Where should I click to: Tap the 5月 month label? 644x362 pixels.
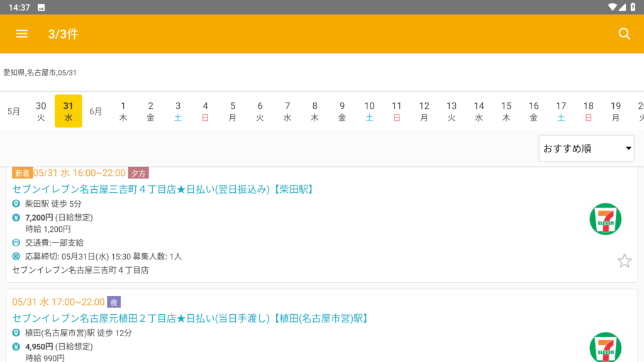14,111
